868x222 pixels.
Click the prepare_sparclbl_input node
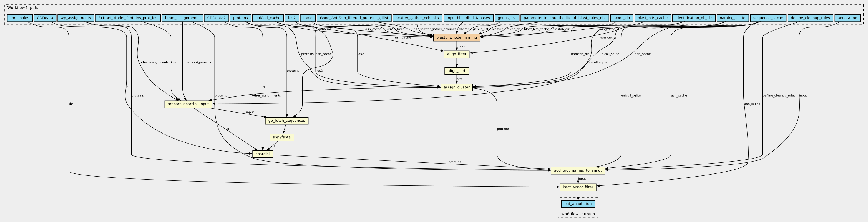pos(188,104)
